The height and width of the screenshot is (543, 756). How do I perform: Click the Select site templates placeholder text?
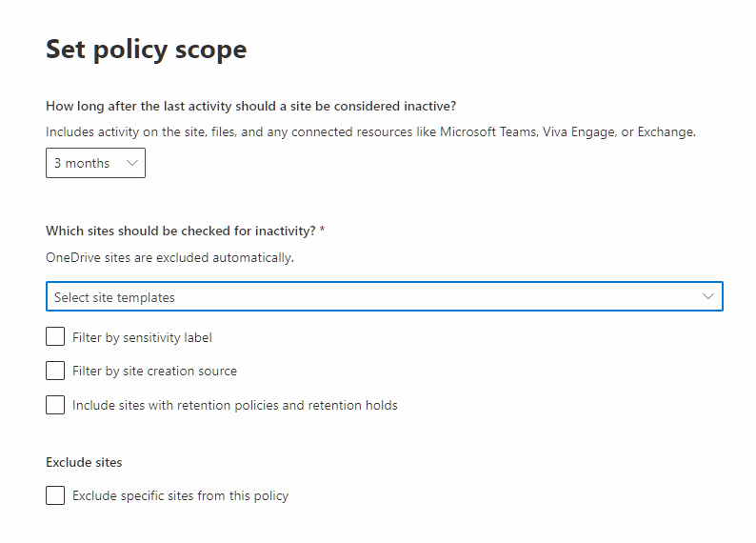pyautogui.click(x=114, y=297)
